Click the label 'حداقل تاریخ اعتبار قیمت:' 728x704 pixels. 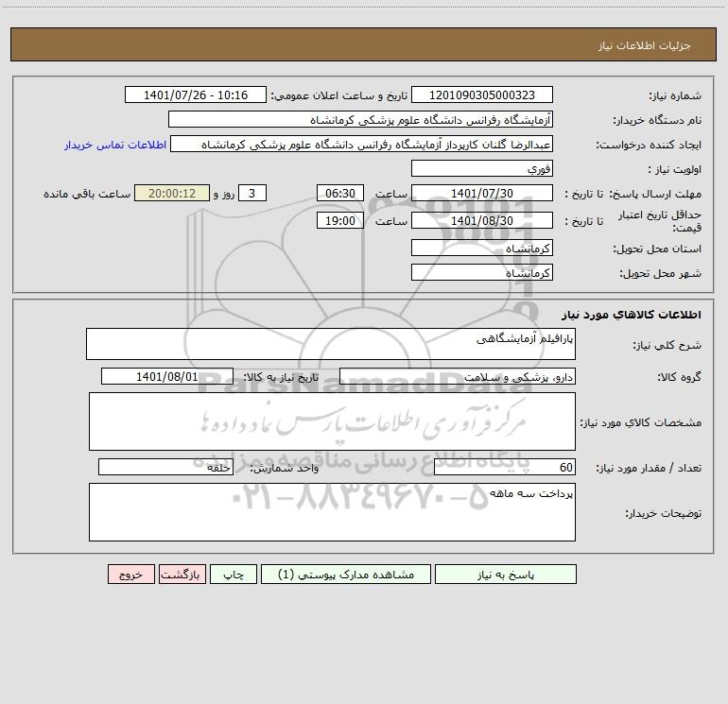pyautogui.click(x=659, y=221)
